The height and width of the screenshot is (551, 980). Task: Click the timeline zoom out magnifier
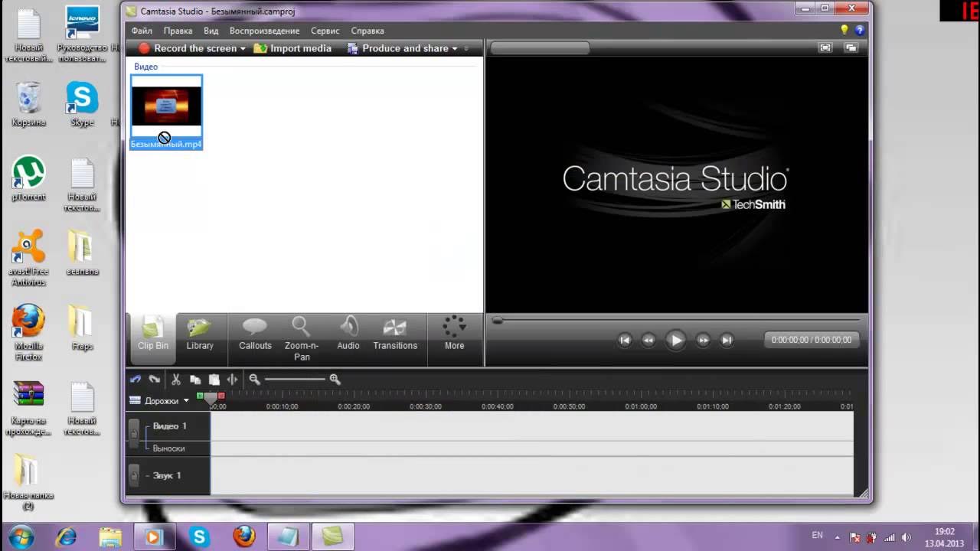(254, 379)
